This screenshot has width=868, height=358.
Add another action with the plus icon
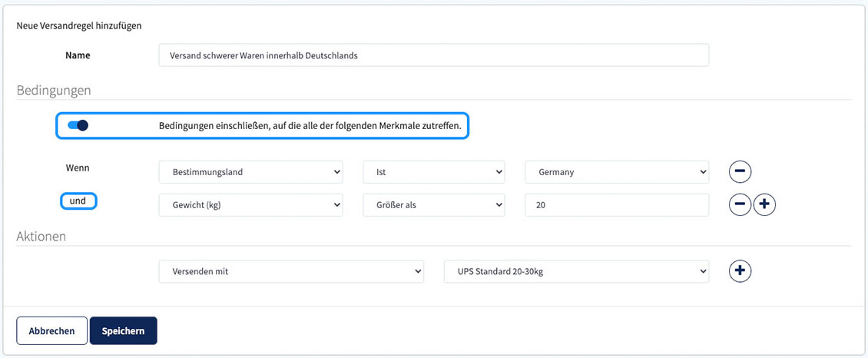pyautogui.click(x=740, y=271)
